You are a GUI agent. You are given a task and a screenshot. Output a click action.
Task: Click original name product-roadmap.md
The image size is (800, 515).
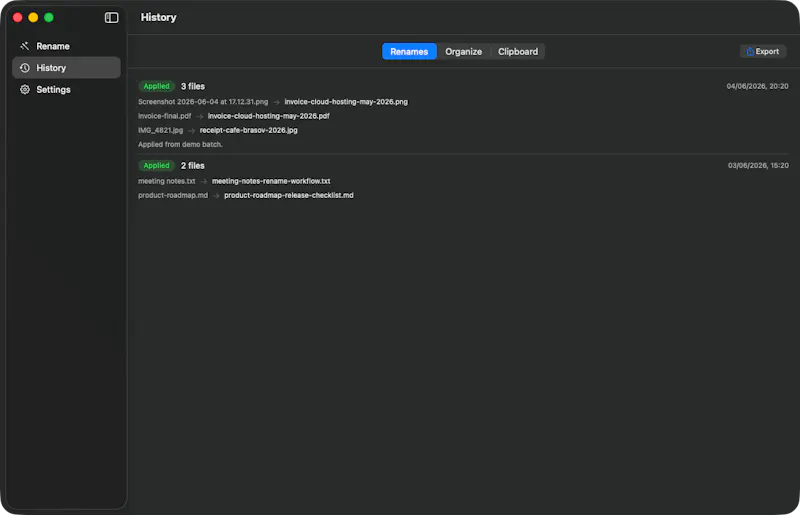[x=173, y=195]
